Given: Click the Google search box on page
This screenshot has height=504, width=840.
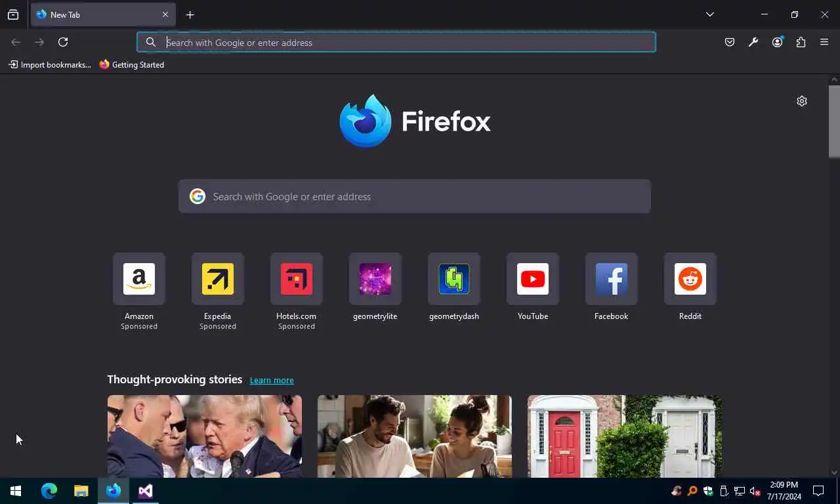Looking at the screenshot, I should pos(415,196).
